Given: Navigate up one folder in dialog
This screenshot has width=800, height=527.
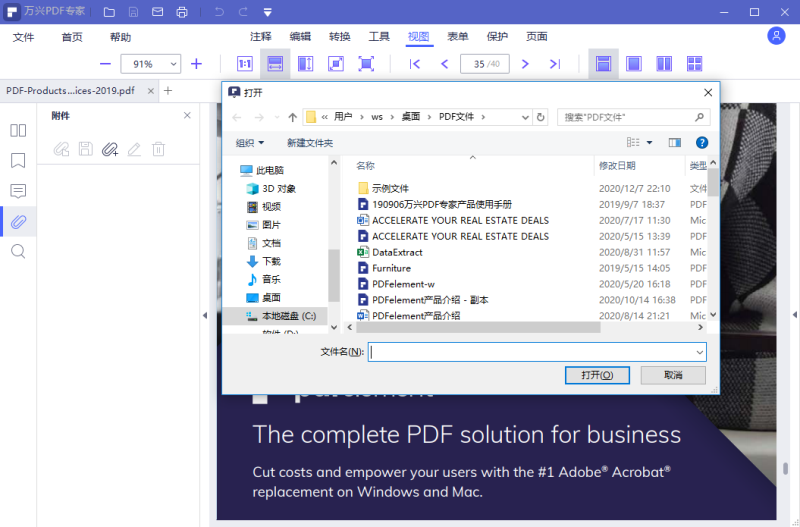Looking at the screenshot, I should pyautogui.click(x=292, y=117).
